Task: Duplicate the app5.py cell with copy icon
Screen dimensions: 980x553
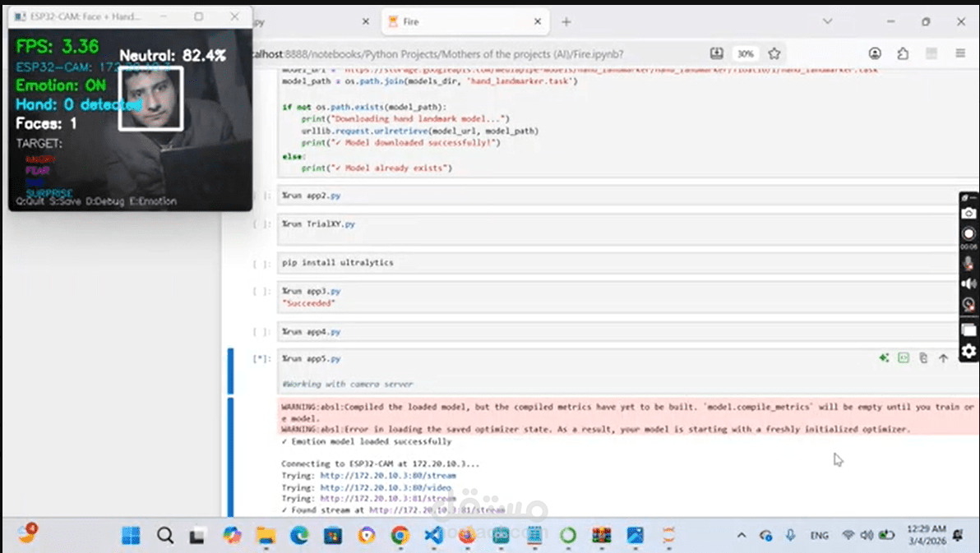Action: tap(923, 358)
